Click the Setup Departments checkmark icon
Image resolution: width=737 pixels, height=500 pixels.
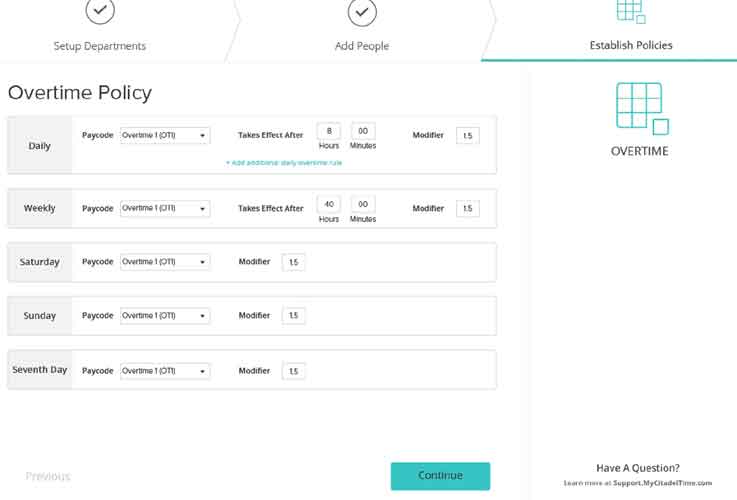pos(99,11)
